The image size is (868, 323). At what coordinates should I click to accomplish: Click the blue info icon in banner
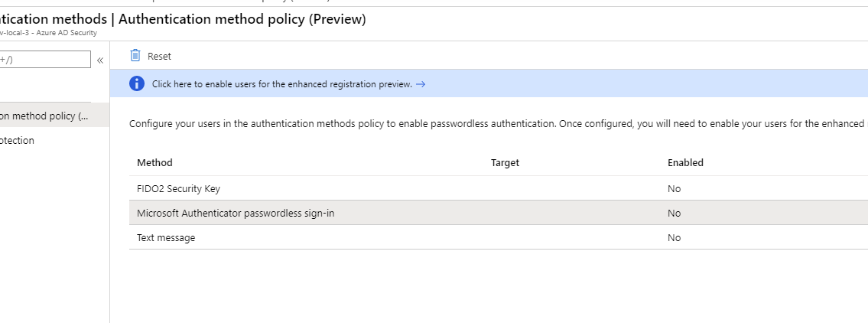coord(136,83)
